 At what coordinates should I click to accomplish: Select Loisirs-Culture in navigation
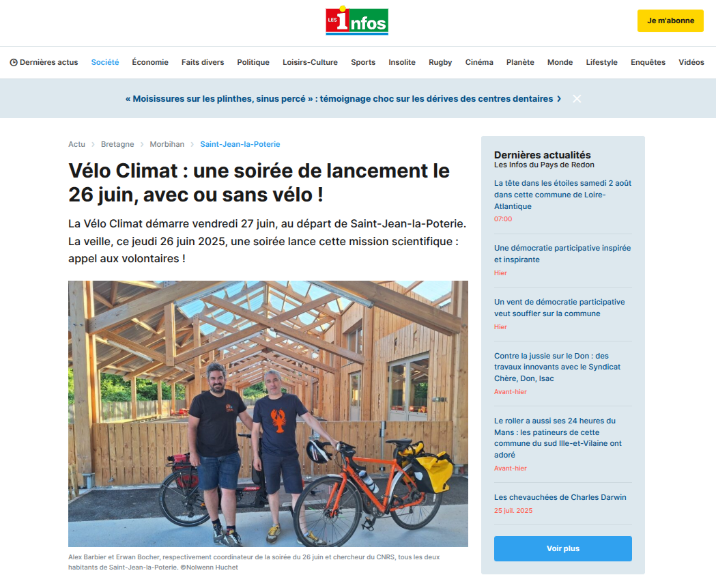point(310,62)
